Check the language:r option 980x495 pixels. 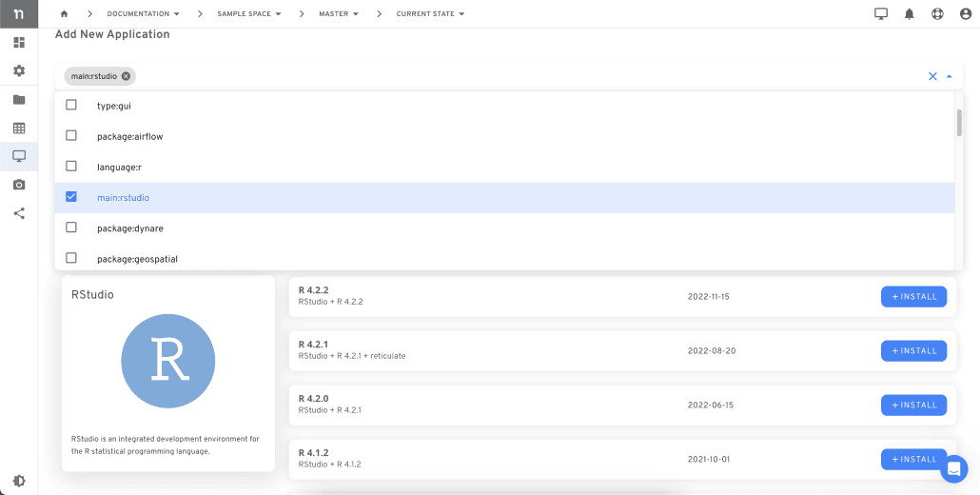pyautogui.click(x=71, y=167)
